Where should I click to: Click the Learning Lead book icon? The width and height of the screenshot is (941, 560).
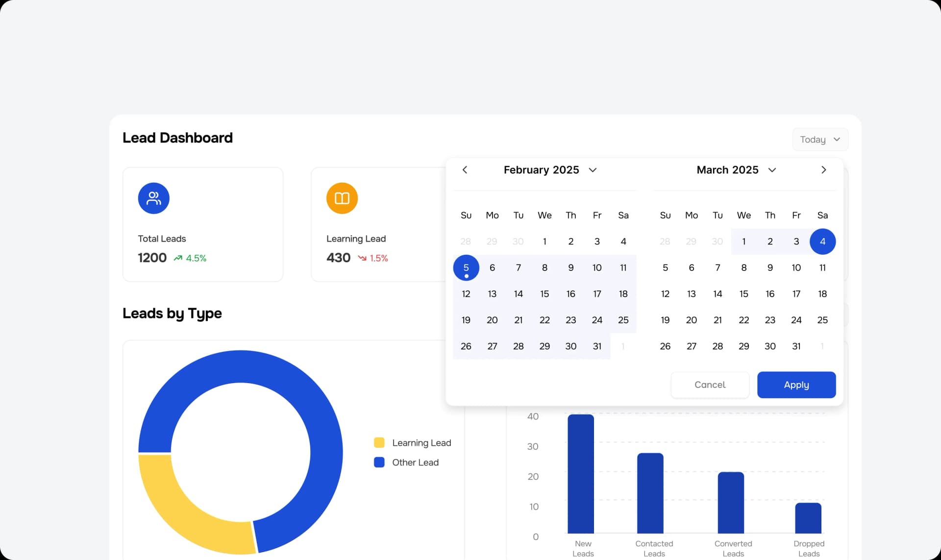(342, 198)
